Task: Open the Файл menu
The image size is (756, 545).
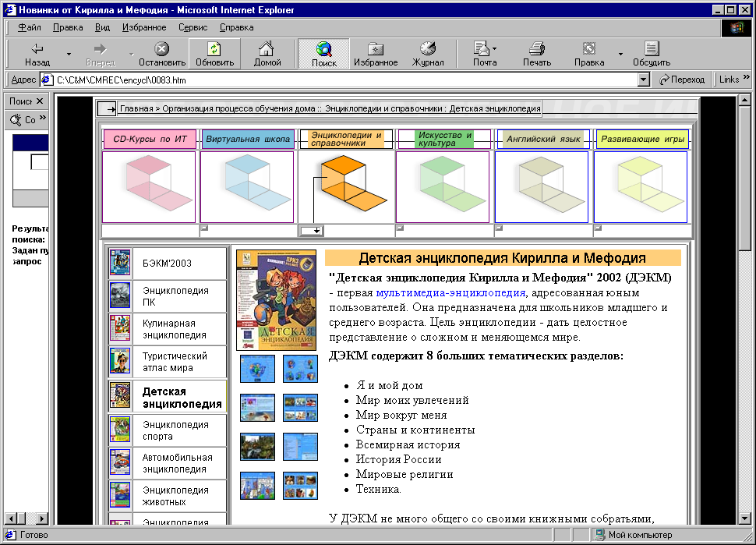Action: 30,27
